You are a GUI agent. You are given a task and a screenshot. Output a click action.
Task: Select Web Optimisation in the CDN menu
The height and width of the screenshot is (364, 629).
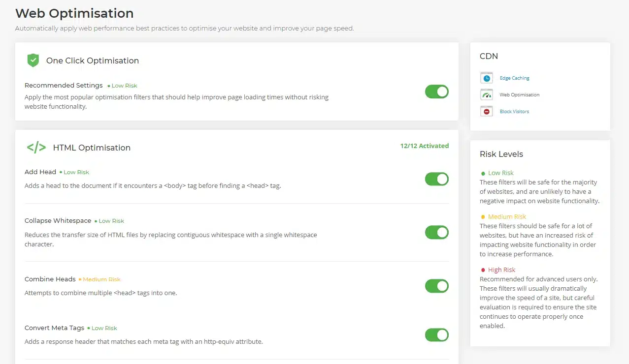point(519,95)
